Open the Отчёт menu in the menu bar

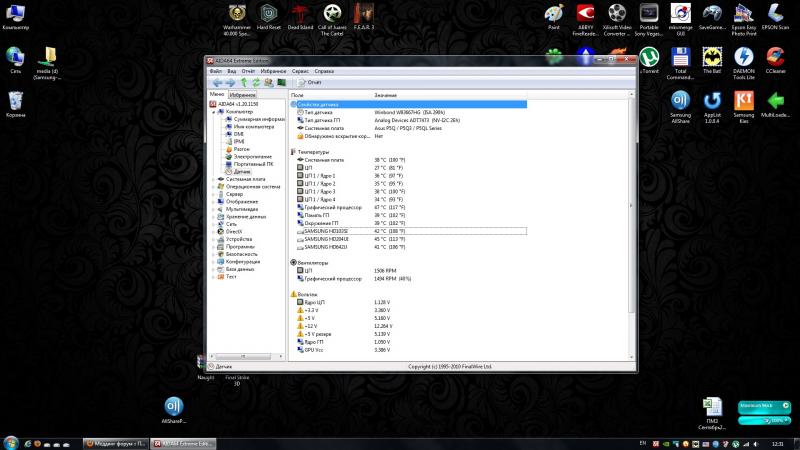tap(248, 71)
